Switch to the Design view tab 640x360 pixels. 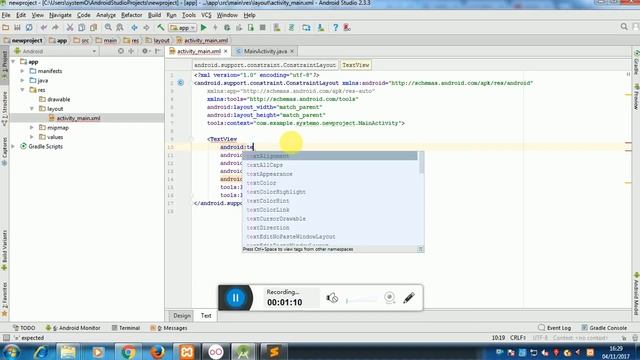[x=182, y=316]
